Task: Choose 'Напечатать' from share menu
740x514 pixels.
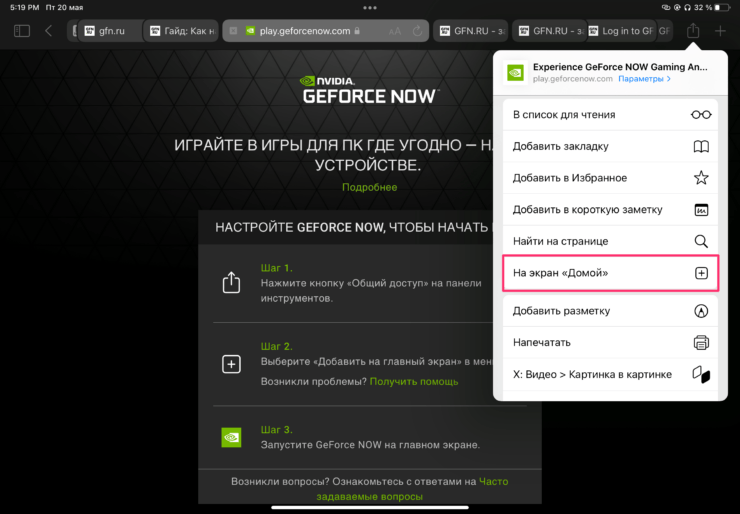Action: click(x=610, y=342)
